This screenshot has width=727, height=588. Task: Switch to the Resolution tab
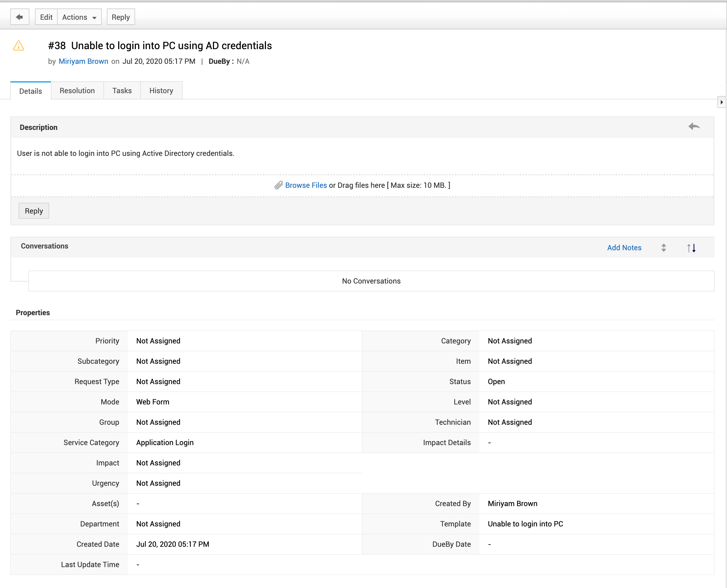77,90
